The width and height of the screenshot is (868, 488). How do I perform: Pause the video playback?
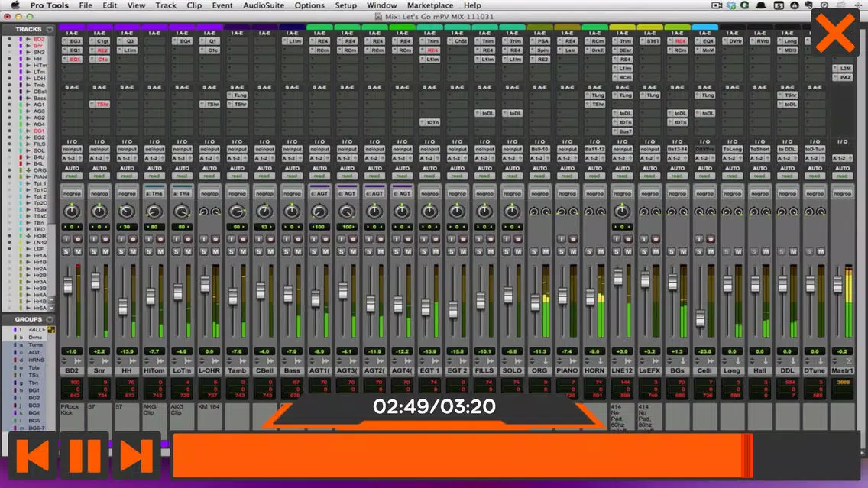tap(84, 456)
